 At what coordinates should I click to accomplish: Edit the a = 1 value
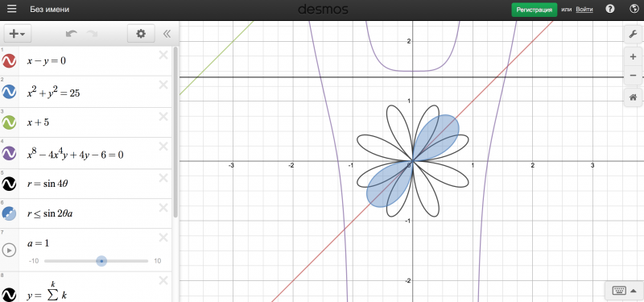(38, 243)
